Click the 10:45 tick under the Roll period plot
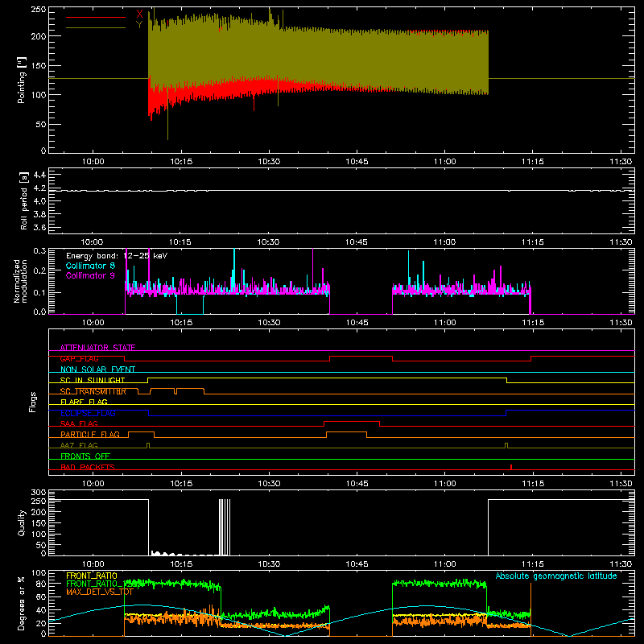This screenshot has height=644, width=644. click(x=357, y=242)
